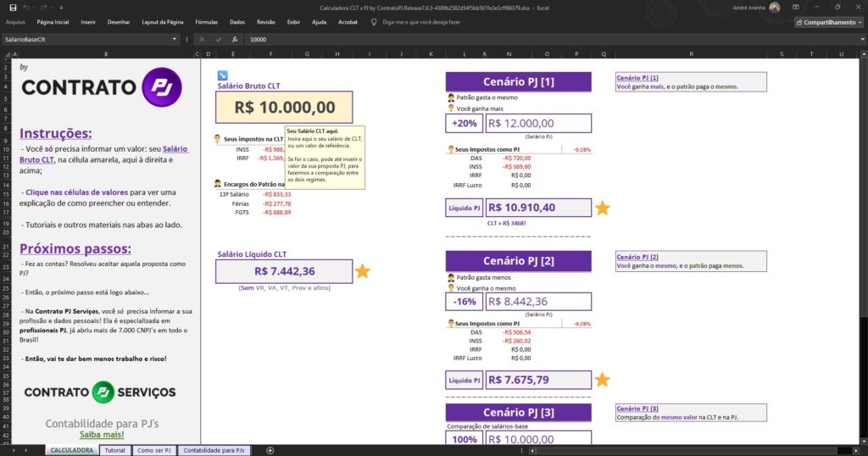Save the workbook with the floppy icon
Viewport: 868px width, 456px height.
14,8
